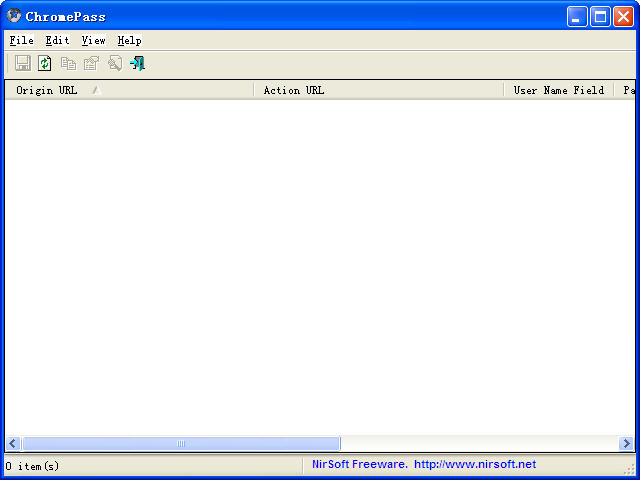The height and width of the screenshot is (480, 640).
Task: Click the Save Selected Items toolbar icon
Action: (x=22, y=63)
